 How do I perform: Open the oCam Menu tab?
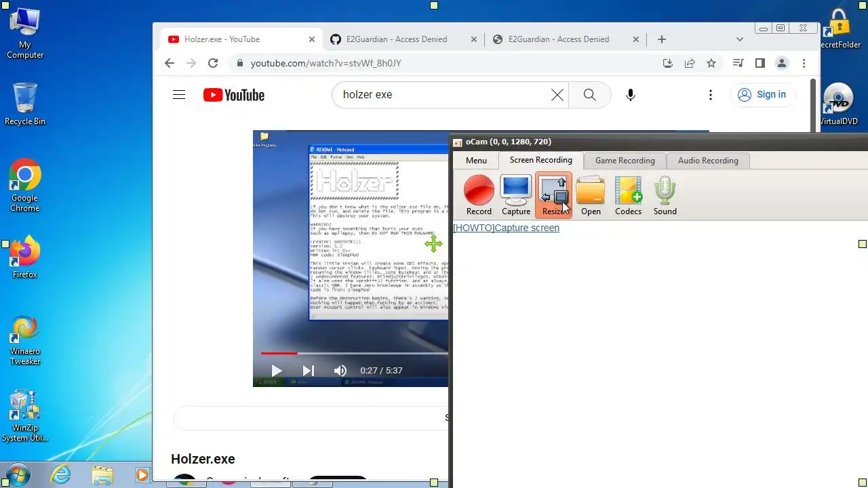pos(476,161)
